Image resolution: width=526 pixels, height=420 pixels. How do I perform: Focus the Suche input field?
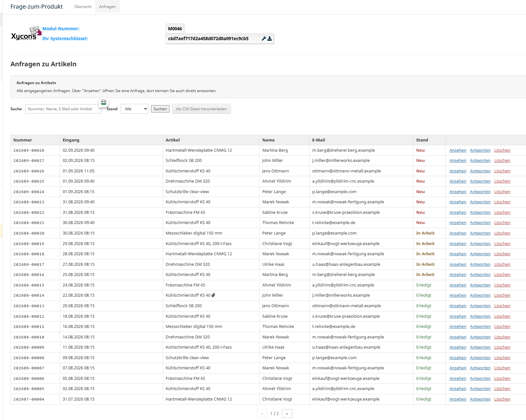63,109
